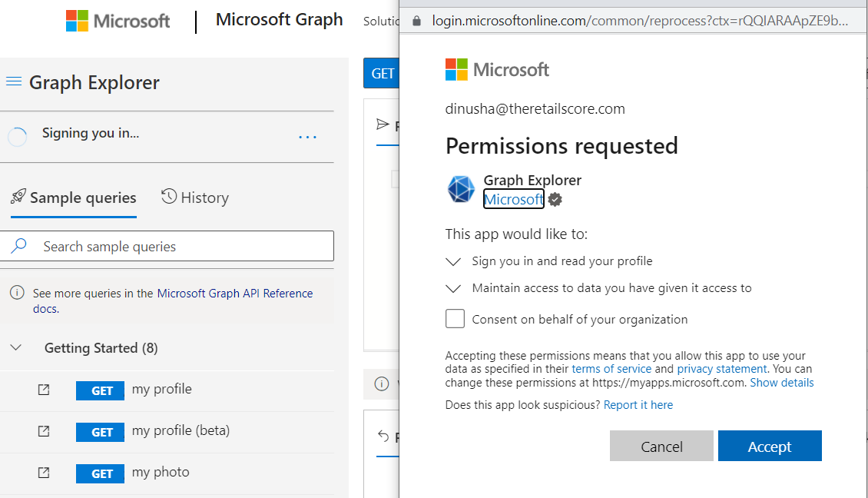
Task: Click the reply arrow icon in response pane
Action: (383, 436)
